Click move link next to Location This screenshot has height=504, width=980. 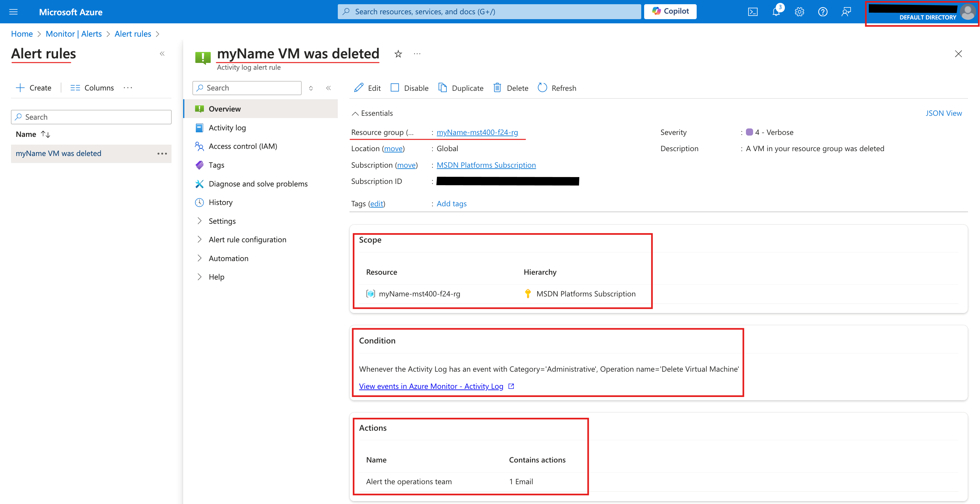coord(393,149)
